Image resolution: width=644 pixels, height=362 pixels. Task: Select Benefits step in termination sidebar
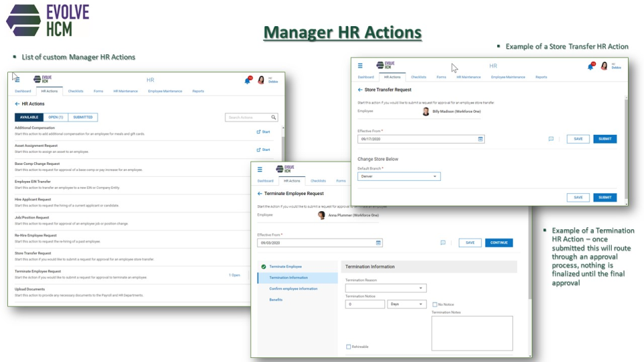click(276, 300)
